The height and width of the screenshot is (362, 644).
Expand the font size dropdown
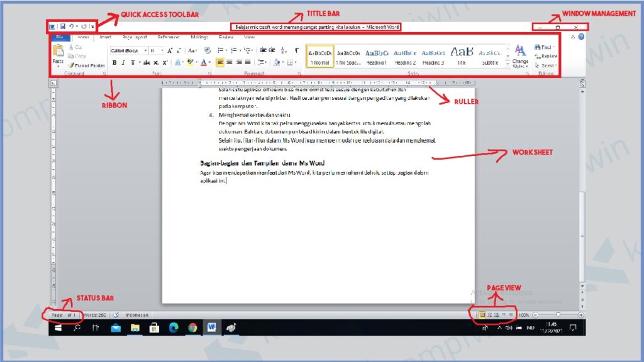162,50
